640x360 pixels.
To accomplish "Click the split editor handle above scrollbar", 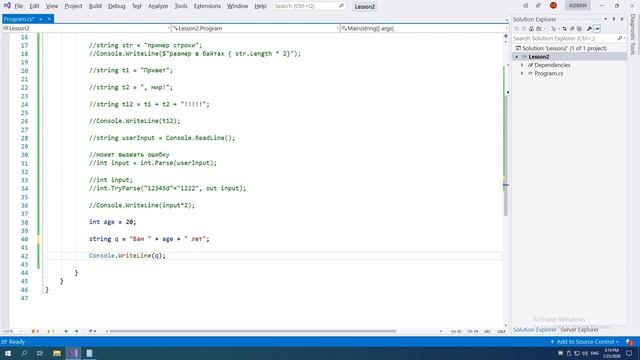I will pos(506,36).
